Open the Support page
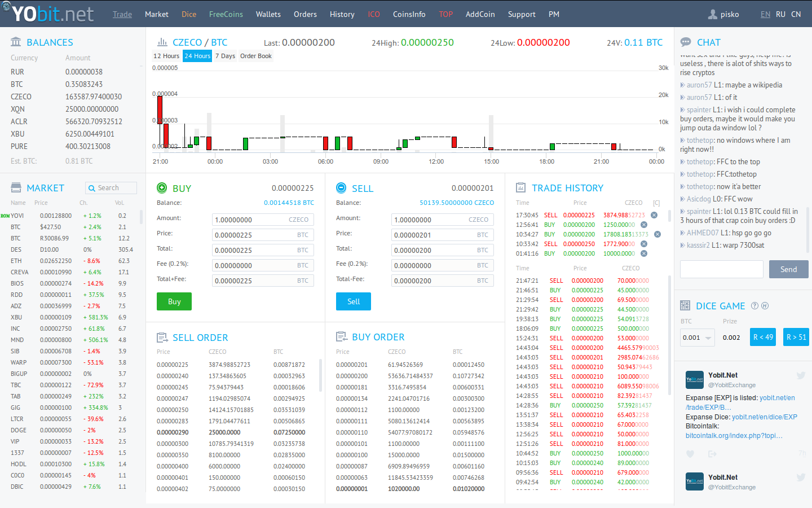 (522, 14)
